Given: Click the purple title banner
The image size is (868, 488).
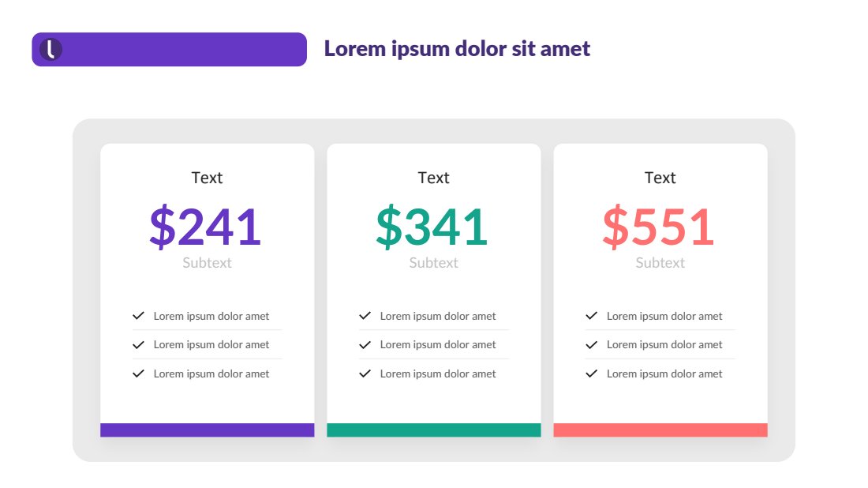Looking at the screenshot, I should [170, 49].
